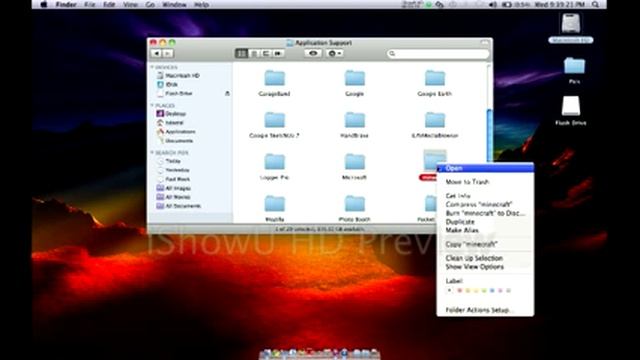
Task: Select the Yesterday saved search
Action: click(x=173, y=170)
